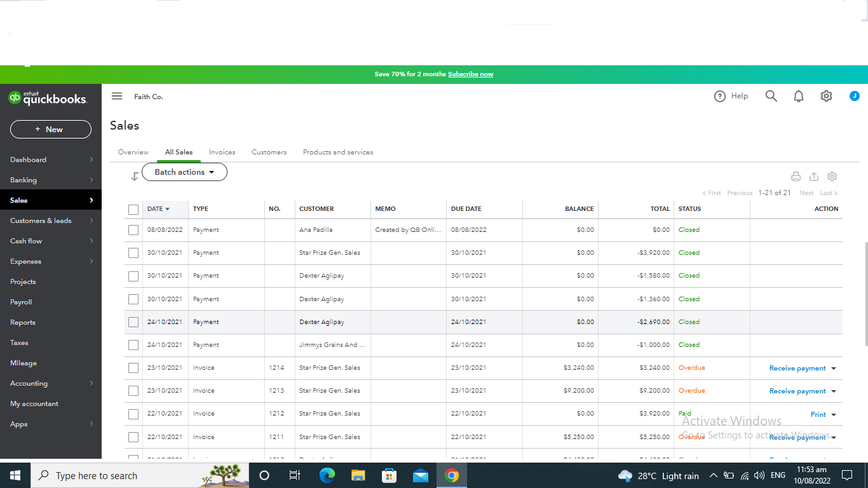This screenshot has width=868, height=488.
Task: Open Cortana circle on taskbar
Action: 264,475
